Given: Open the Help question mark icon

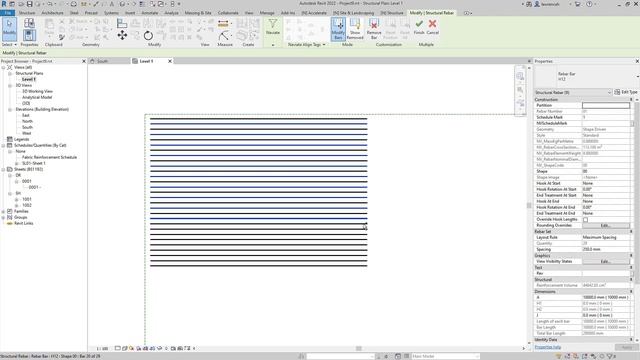Looking at the screenshot, I should pos(589,4).
